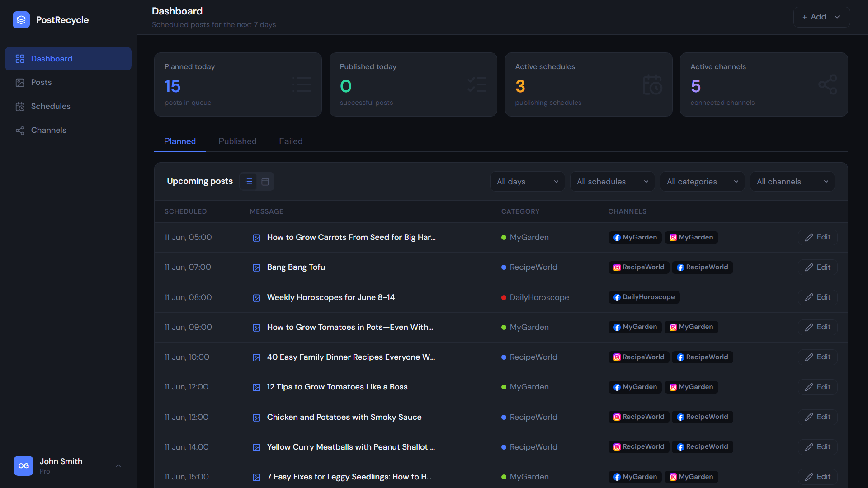This screenshot has width=868, height=488.
Task: Open Channels in the sidebar
Action: click(68, 130)
